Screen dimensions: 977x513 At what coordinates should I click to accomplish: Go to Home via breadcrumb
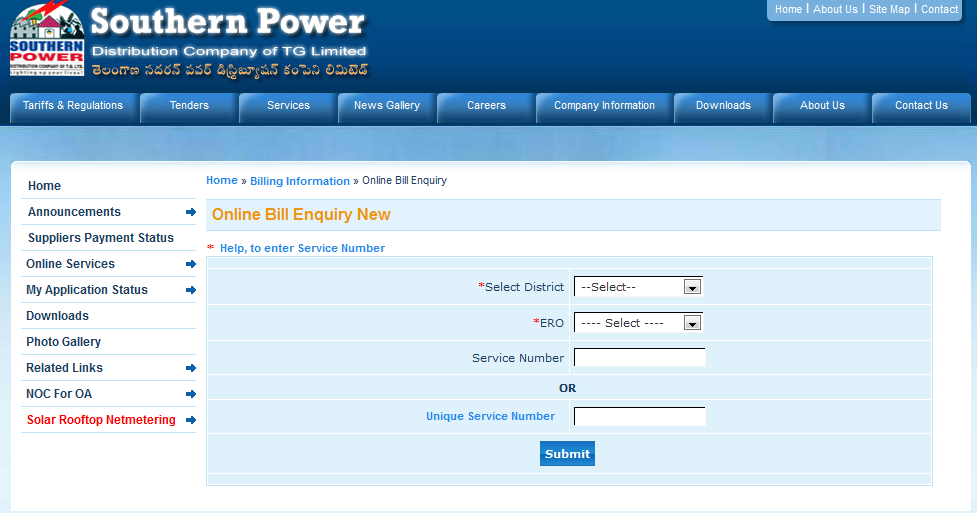click(x=222, y=180)
